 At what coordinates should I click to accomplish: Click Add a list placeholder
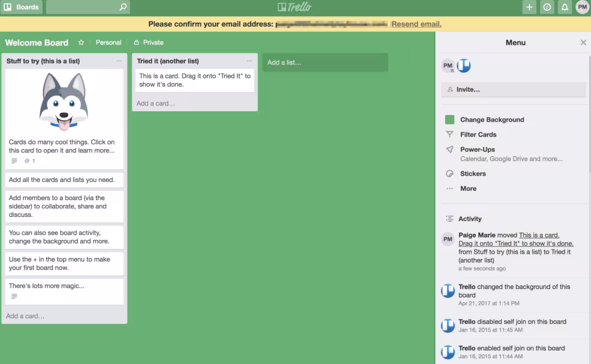tap(325, 62)
